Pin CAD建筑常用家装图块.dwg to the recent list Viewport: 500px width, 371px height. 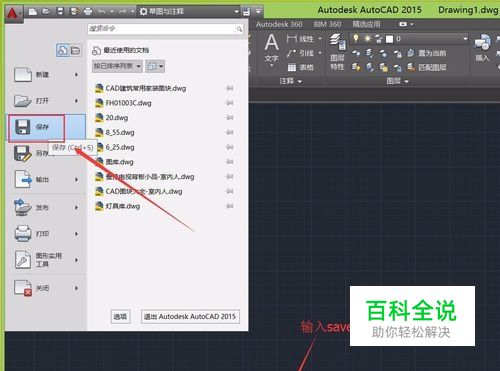tap(230, 88)
